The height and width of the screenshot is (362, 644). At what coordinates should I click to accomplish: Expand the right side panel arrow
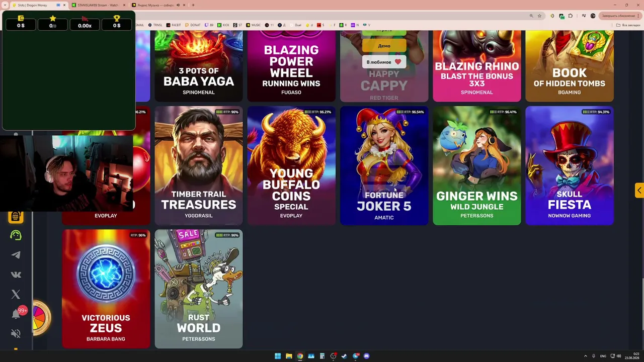pyautogui.click(x=639, y=190)
